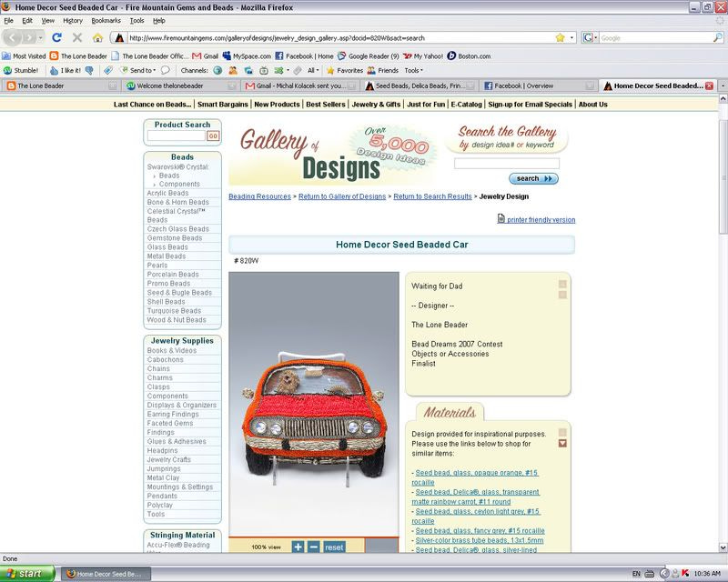Open Return to Gallery of Designs link
728x582 pixels.
click(x=342, y=196)
